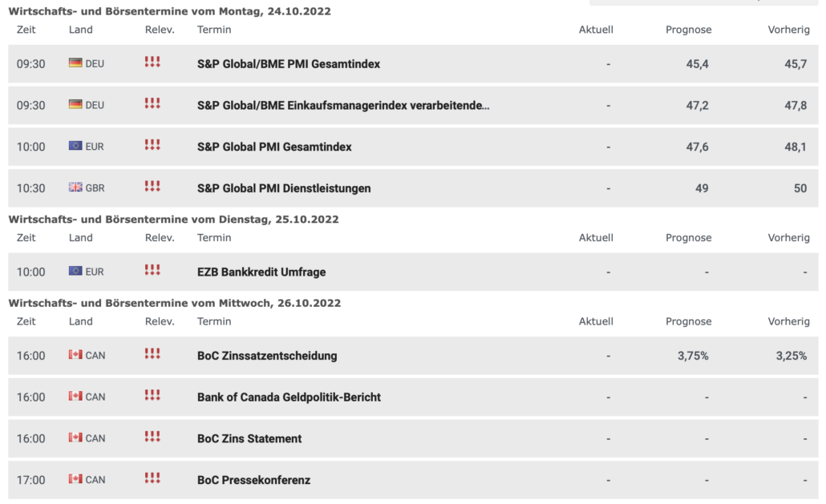The image size is (826, 504).
Task: Click the Wednesday 26.10.2022 section heading
Action: click(x=175, y=303)
